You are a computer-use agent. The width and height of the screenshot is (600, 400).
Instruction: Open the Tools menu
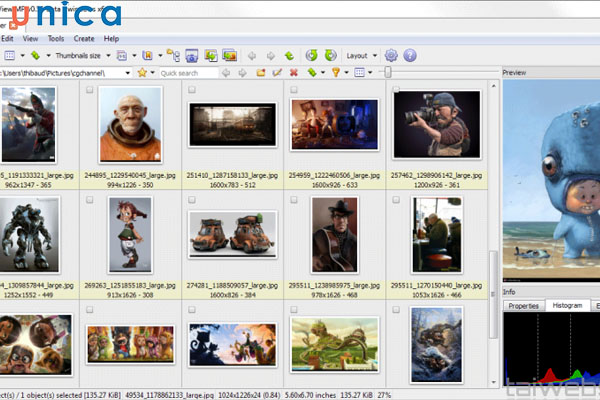point(56,39)
